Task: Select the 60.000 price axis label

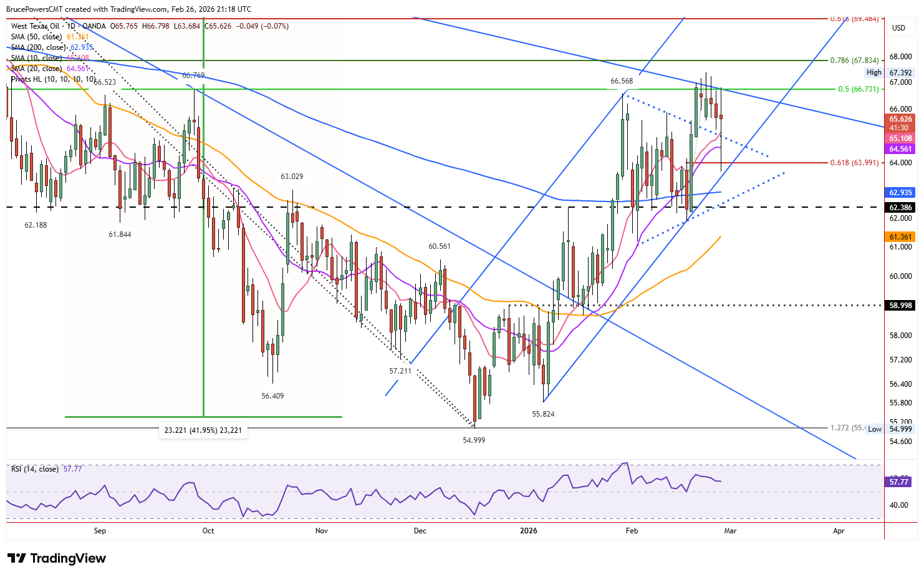Action: point(900,276)
